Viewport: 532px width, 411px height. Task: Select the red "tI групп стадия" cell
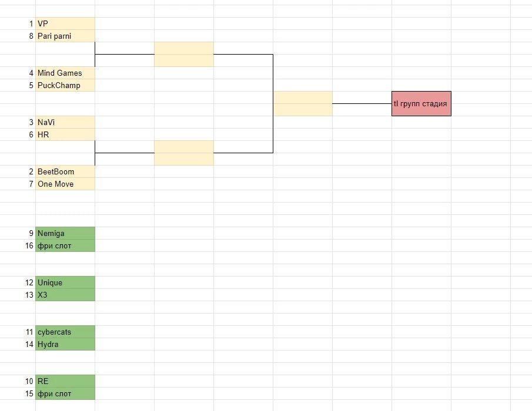[421, 103]
